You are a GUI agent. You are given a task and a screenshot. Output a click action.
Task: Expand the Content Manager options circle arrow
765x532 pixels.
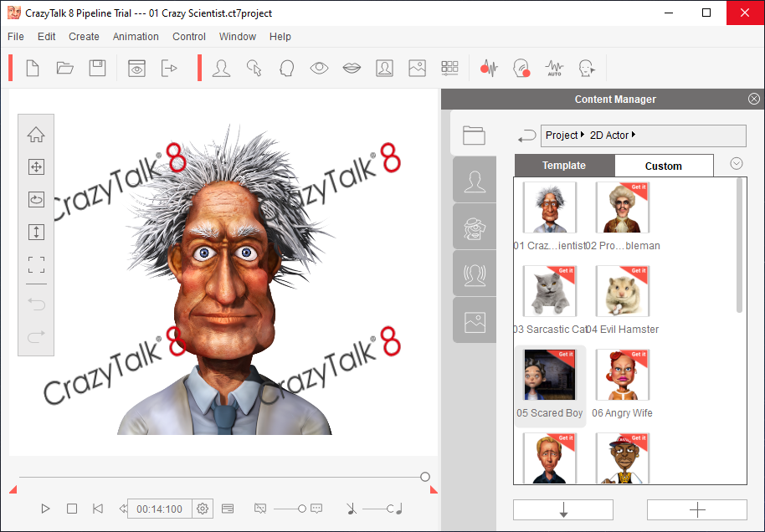[x=737, y=164]
